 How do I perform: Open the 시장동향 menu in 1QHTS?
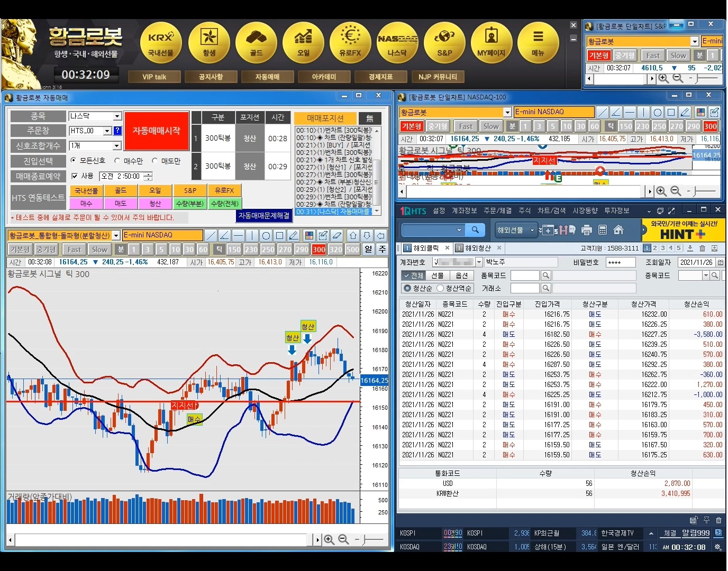click(585, 210)
